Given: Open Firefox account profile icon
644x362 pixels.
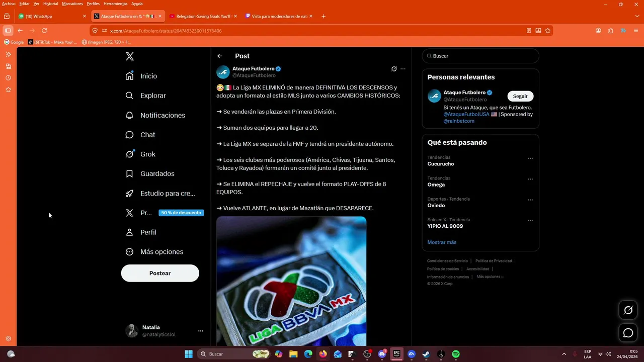Looking at the screenshot, I should coord(598,31).
